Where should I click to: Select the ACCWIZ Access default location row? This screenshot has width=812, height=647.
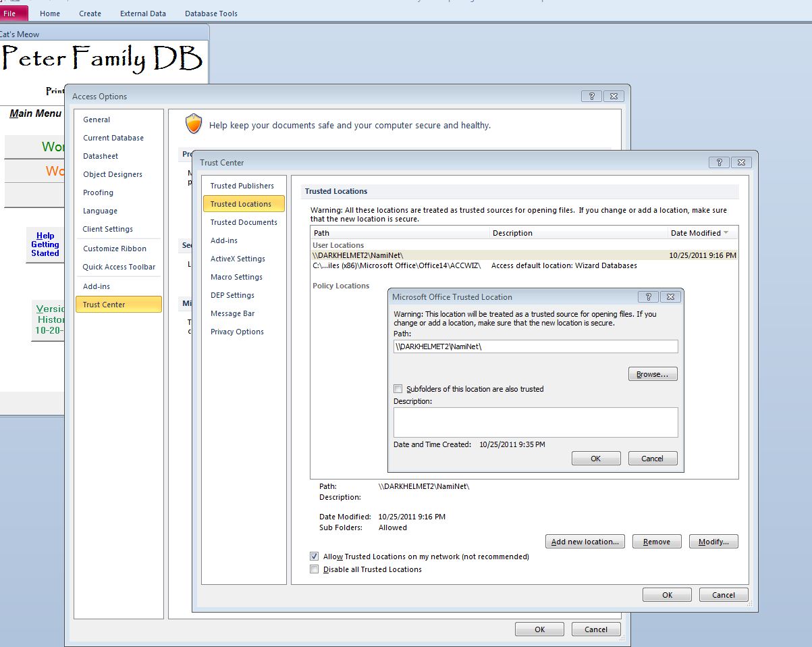pos(524,265)
